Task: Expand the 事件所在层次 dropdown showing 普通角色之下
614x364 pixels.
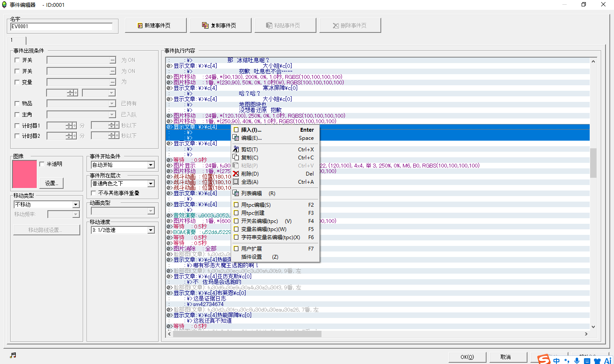Action: pyautogui.click(x=123, y=184)
